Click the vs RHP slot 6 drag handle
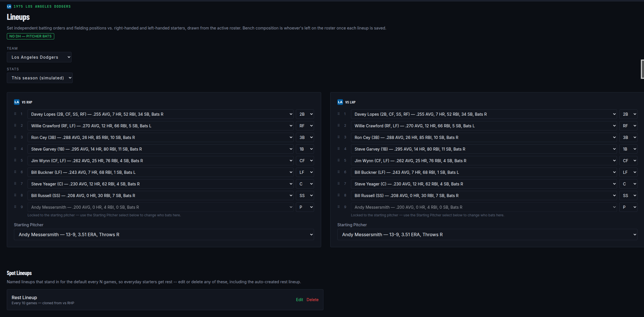Screen dimensions: 644x317 pos(15,172)
